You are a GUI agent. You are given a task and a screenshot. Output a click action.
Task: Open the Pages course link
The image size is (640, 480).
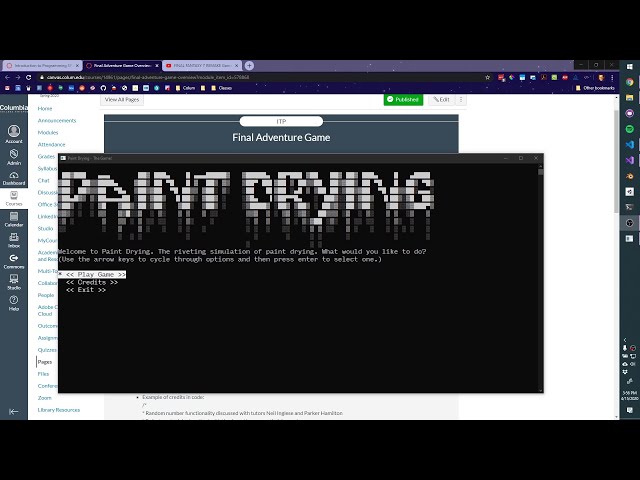pos(44,362)
